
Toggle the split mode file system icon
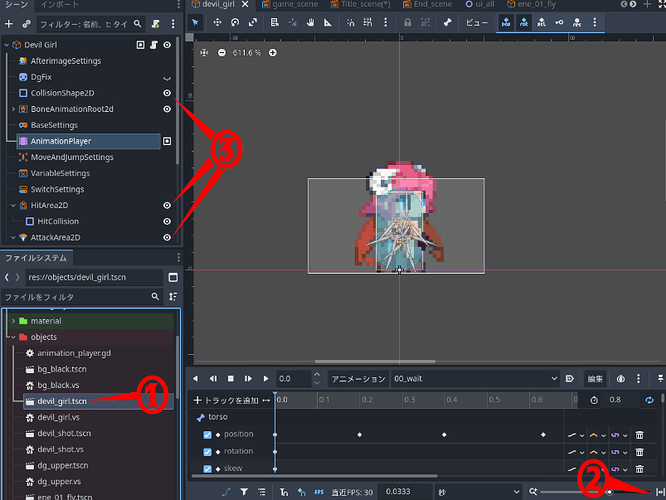[x=173, y=277]
